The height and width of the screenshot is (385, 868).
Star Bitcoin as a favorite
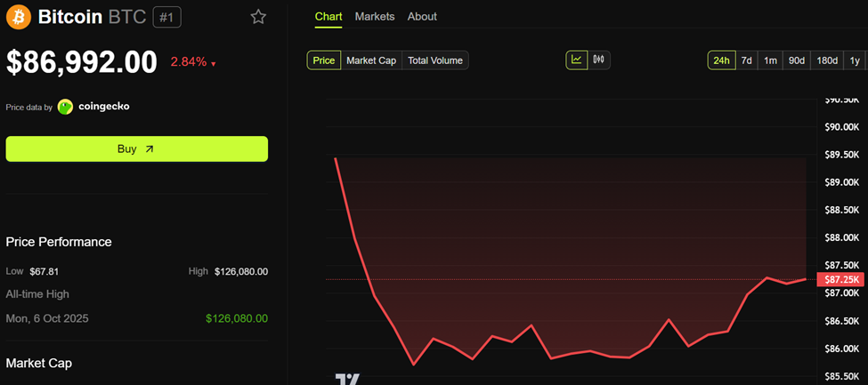click(x=258, y=17)
